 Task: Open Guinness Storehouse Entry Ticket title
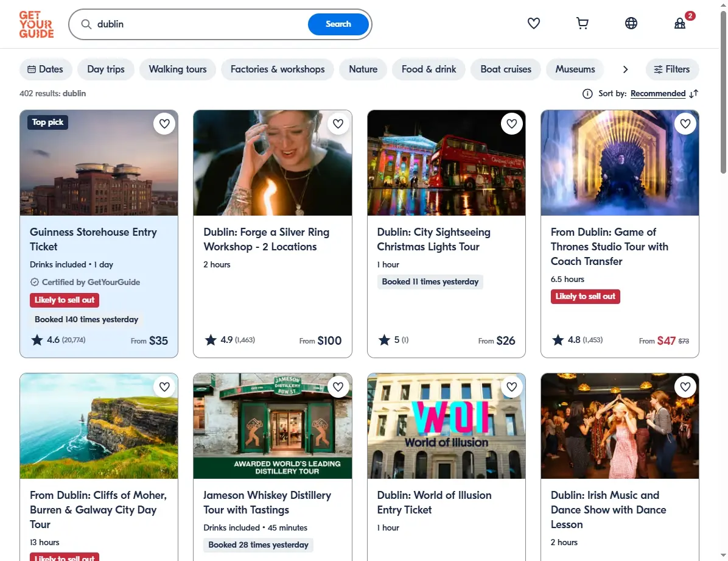(x=93, y=239)
